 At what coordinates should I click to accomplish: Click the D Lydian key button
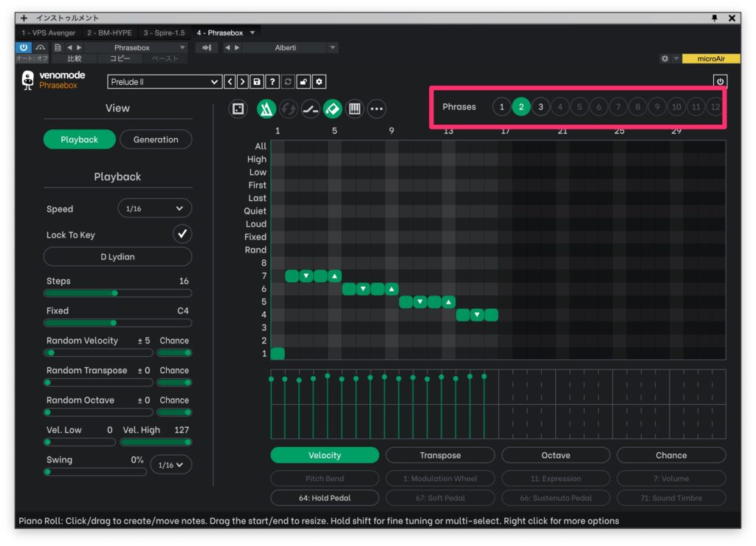click(117, 256)
